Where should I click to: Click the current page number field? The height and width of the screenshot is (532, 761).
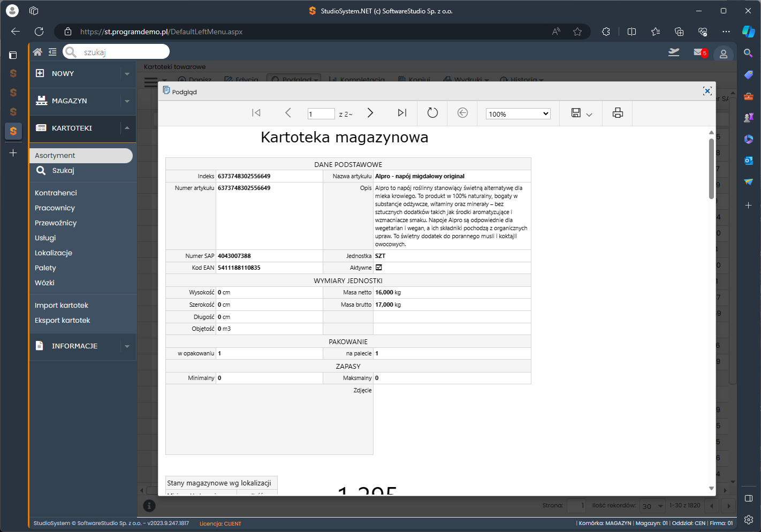321,113
